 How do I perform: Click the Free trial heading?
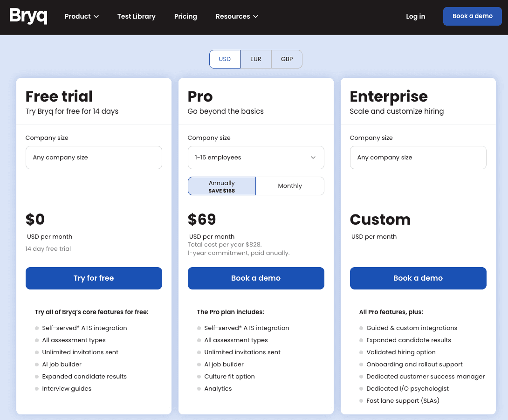tap(59, 96)
